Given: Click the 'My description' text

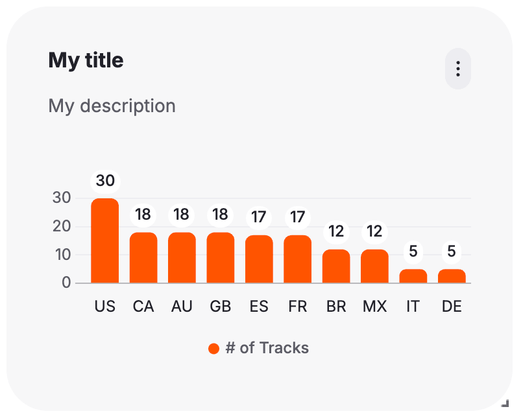Looking at the screenshot, I should (x=112, y=106).
